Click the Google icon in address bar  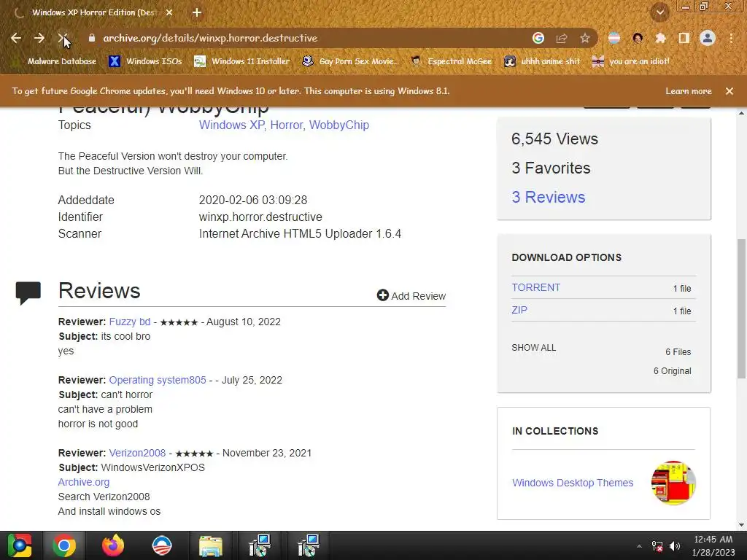point(538,38)
